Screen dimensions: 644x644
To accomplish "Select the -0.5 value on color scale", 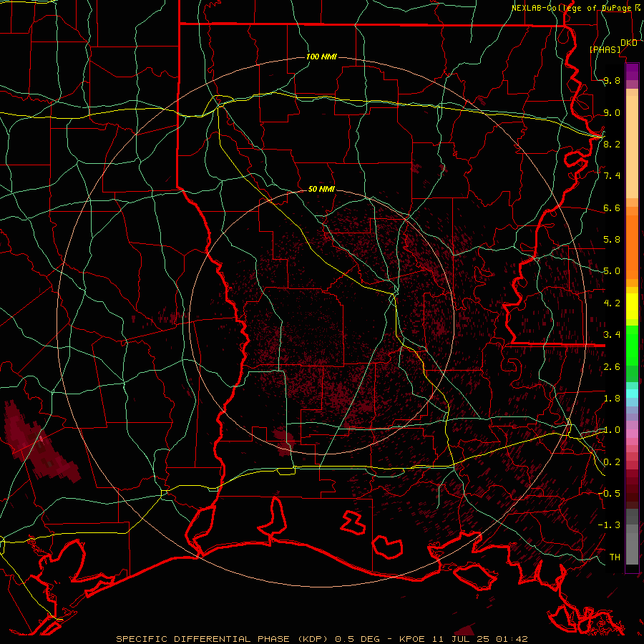I will point(609,493).
